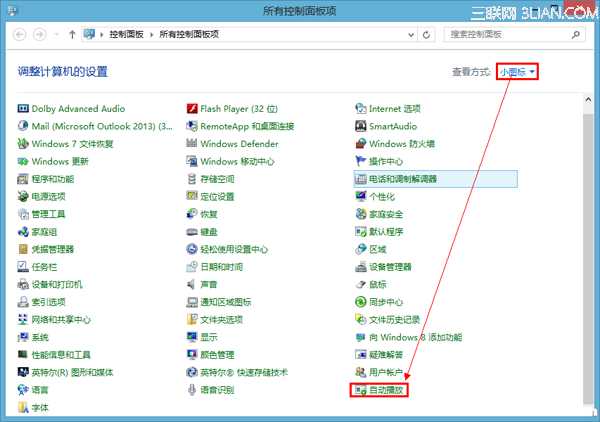The image size is (600, 422).
Task: Click the 同步中心 green sync icon
Action: [x=360, y=302]
